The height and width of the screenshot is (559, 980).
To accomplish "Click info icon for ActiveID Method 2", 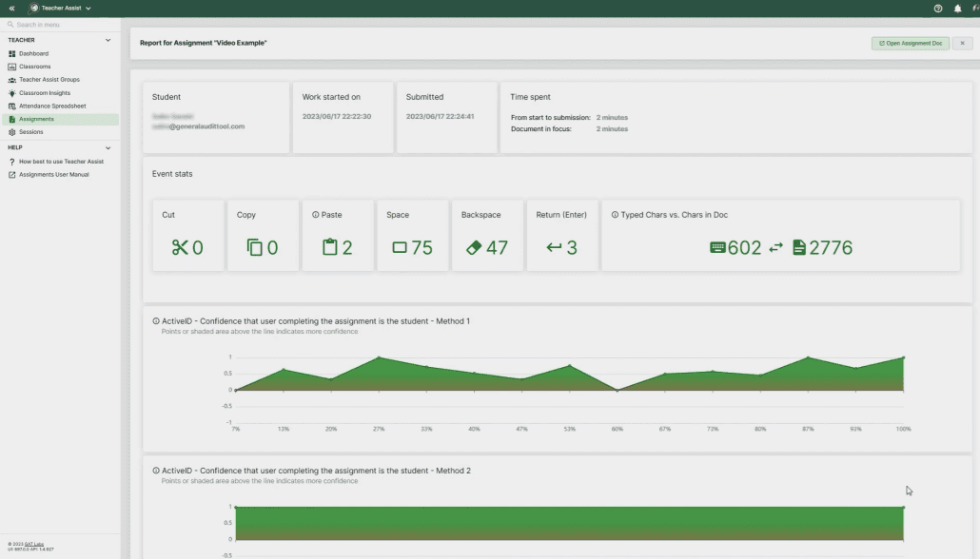I will click(156, 471).
